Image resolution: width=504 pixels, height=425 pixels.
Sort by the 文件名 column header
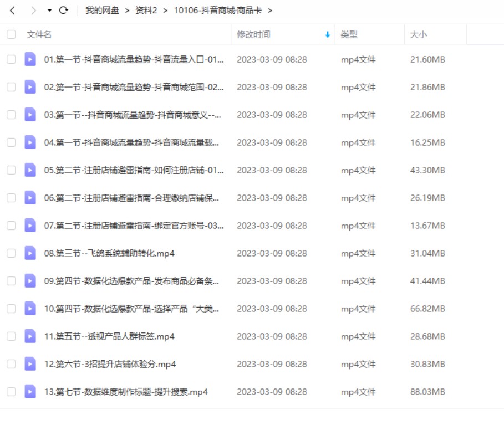pos(39,34)
